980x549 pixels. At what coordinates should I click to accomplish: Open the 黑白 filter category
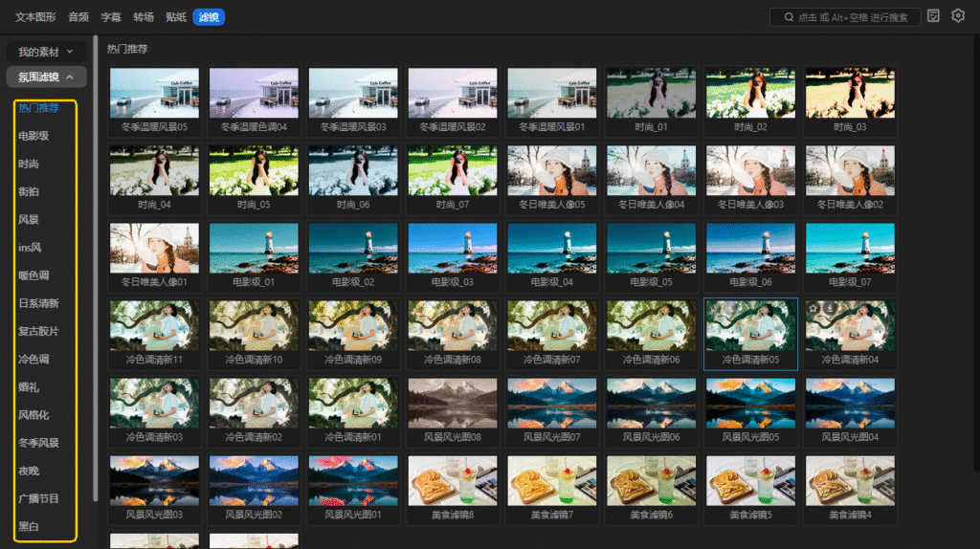[x=29, y=527]
